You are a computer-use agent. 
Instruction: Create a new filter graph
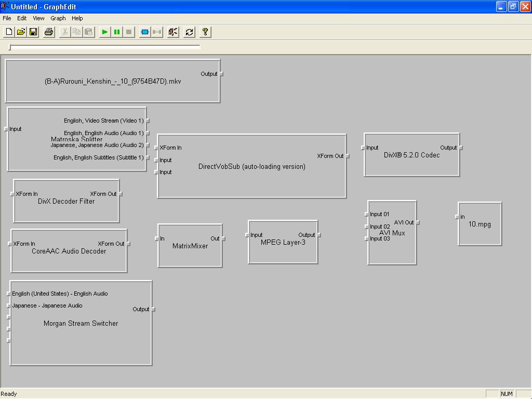(9, 32)
